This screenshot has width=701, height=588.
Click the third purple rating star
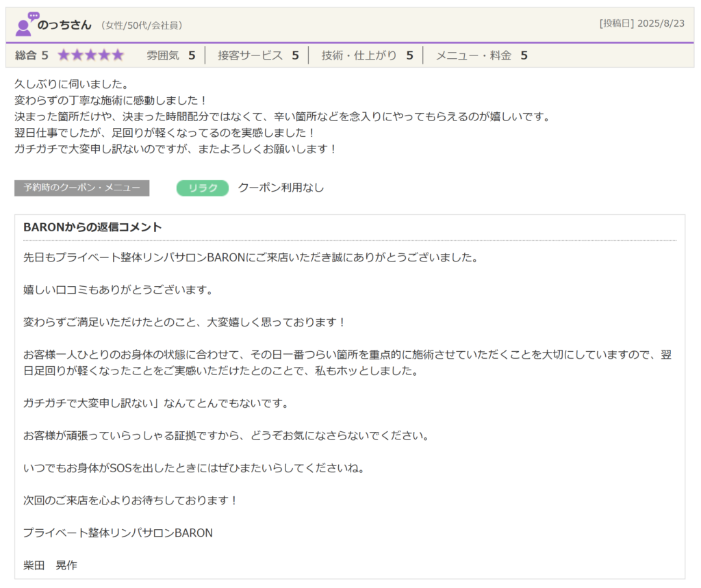tap(90, 55)
